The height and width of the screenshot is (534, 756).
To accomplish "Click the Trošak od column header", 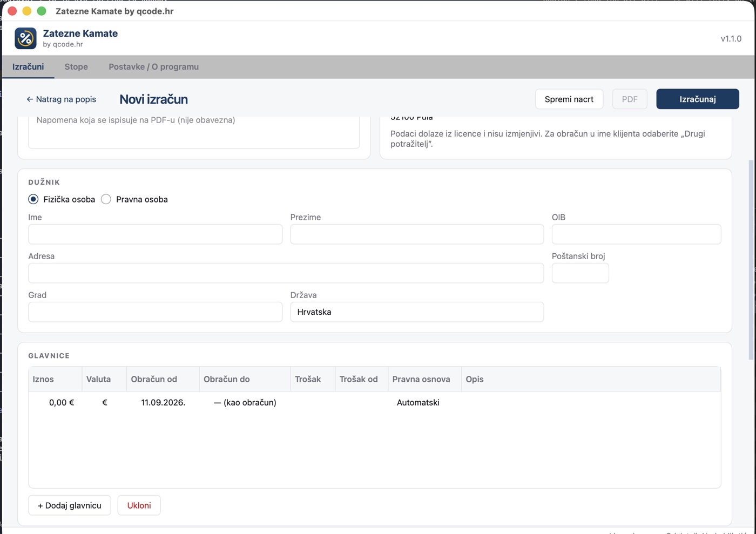I will [x=362, y=379].
